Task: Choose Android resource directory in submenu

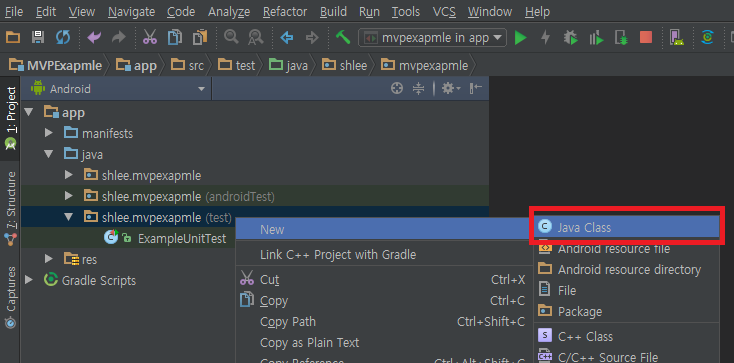Action: tap(626, 269)
